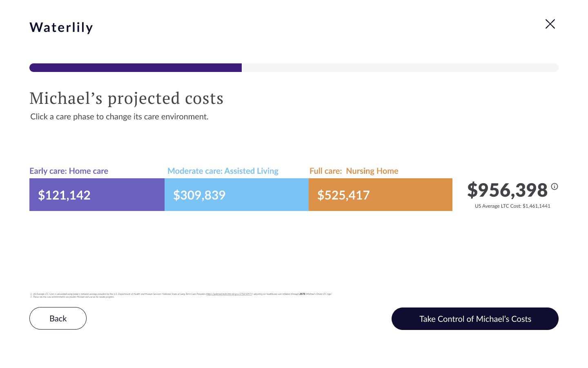
Task: Select the orange $525,417 full care bar
Action: [x=380, y=195]
